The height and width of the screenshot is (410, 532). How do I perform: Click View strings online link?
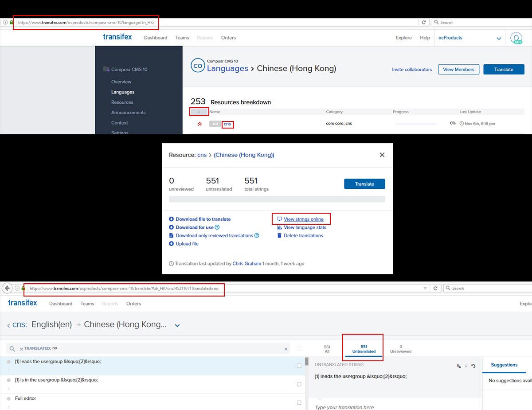pos(304,219)
